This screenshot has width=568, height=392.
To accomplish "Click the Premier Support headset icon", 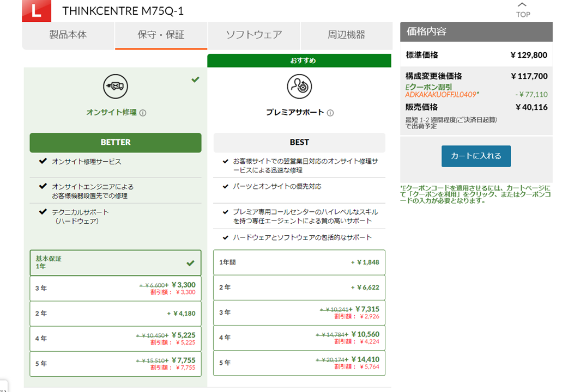I will [299, 87].
